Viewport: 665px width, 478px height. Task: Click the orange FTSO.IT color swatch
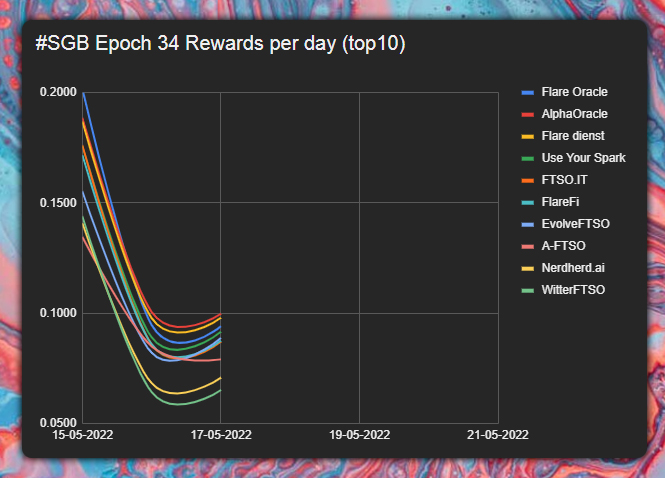click(x=528, y=181)
